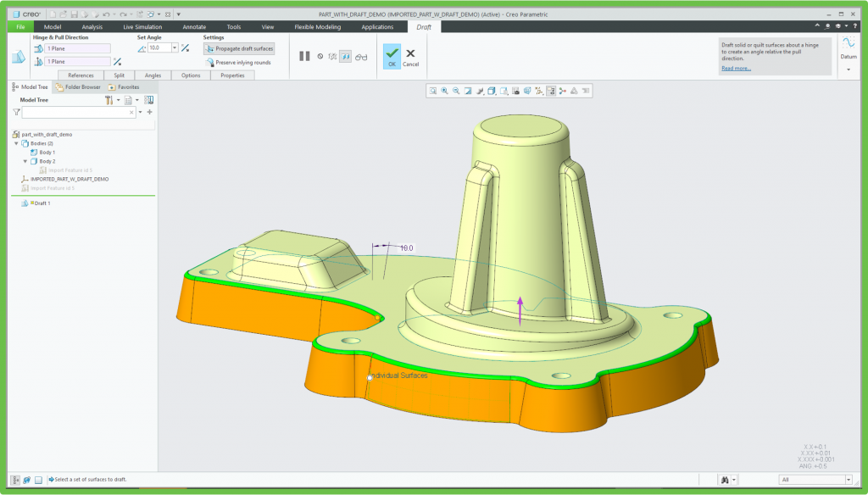Image resolution: width=868 pixels, height=495 pixels.
Task: Click the model tree search field
Action: pos(76,112)
